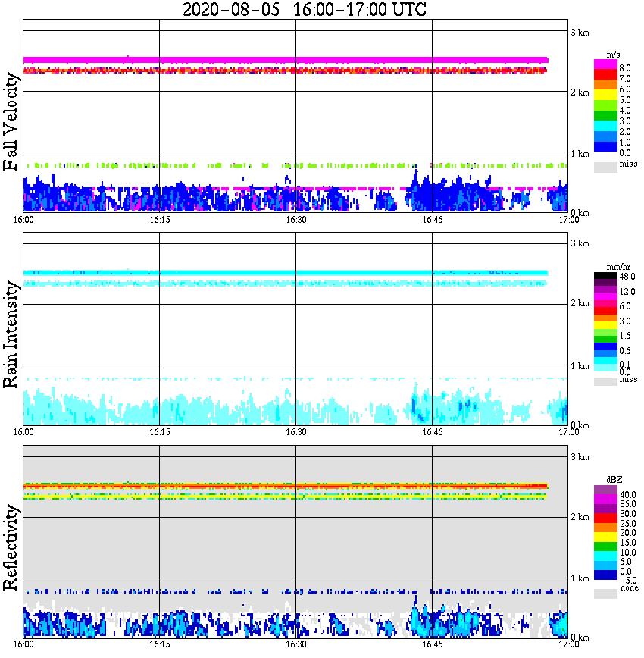644x658 pixels.
Task: Click the chart title 2020-08-05 16:00-17:00 UTC
Action: [x=304, y=9]
